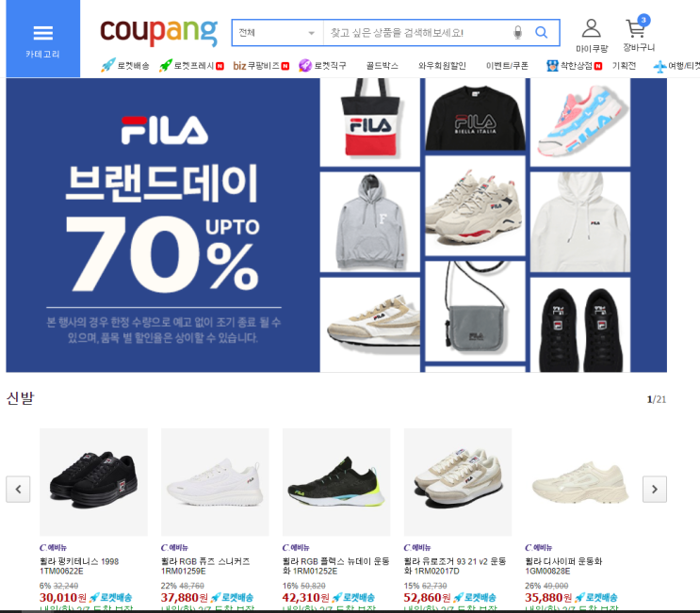Screen dimensions: 700x613
Task: Open the 와우회원할인 link
Action: tap(442, 66)
